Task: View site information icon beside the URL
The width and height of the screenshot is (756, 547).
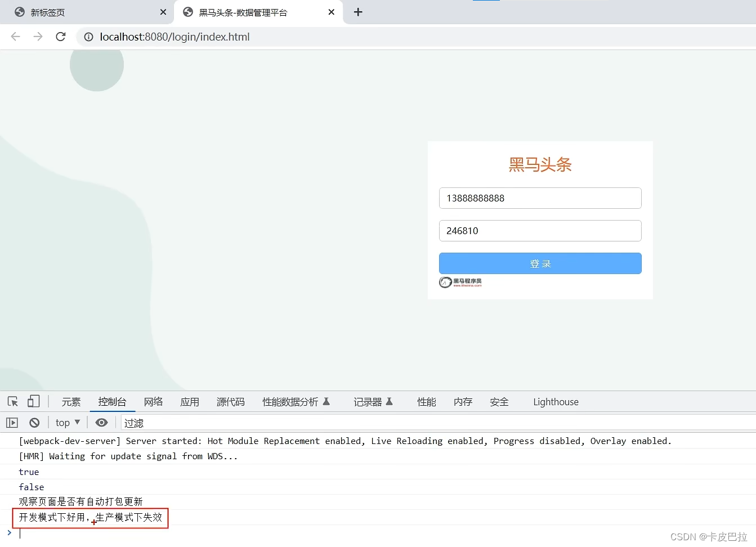Action: pos(88,37)
